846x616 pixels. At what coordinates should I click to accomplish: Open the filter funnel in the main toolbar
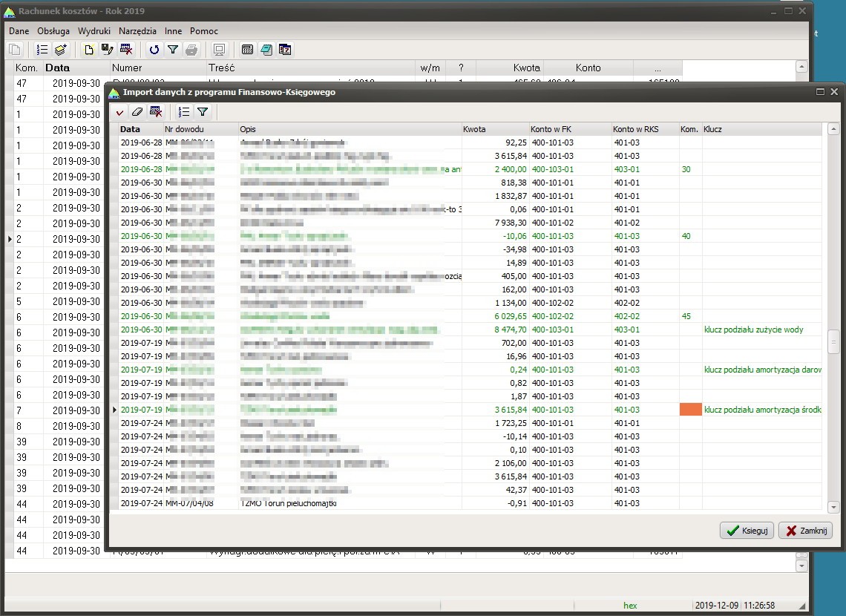point(173,50)
